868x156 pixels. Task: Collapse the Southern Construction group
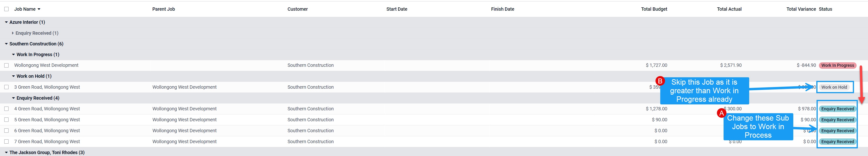click(6, 44)
